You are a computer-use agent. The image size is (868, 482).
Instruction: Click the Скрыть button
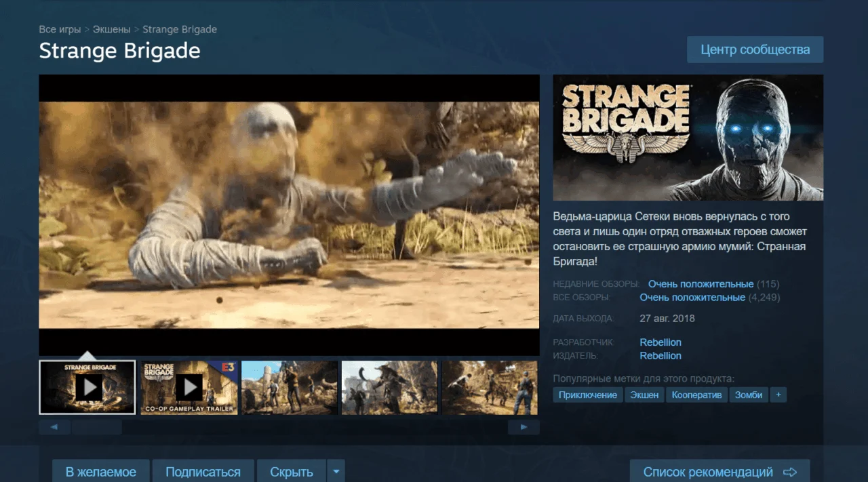[x=292, y=472]
